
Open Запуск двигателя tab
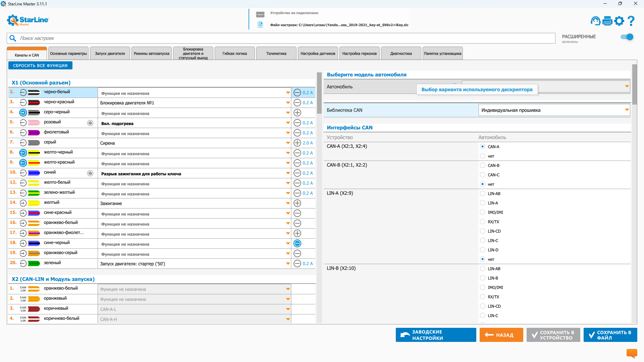click(110, 54)
